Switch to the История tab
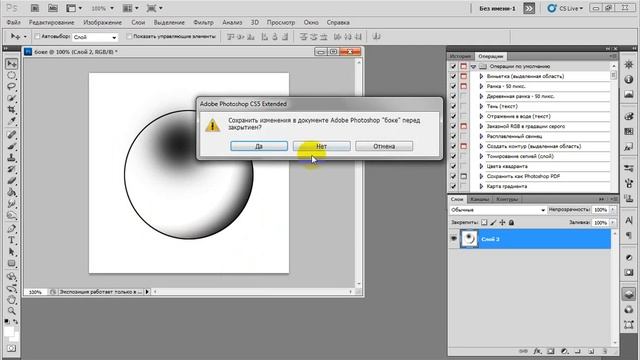Image resolution: width=640 pixels, height=360 pixels. tap(460, 56)
